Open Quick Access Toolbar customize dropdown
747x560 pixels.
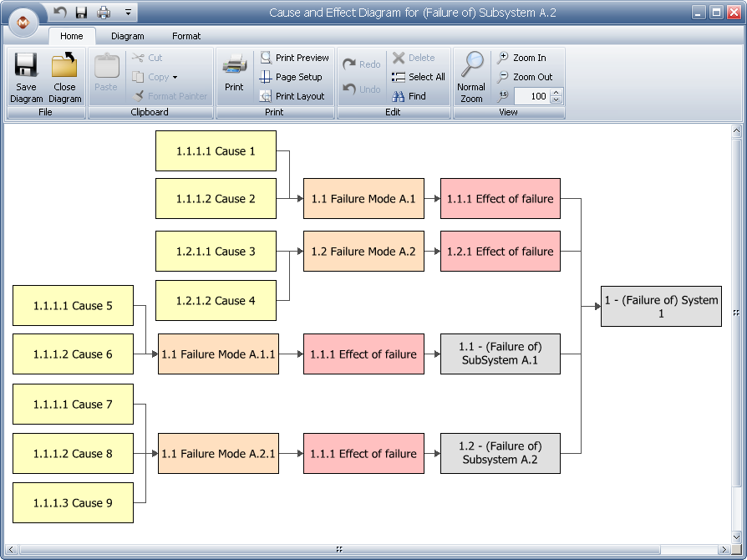coord(128,13)
